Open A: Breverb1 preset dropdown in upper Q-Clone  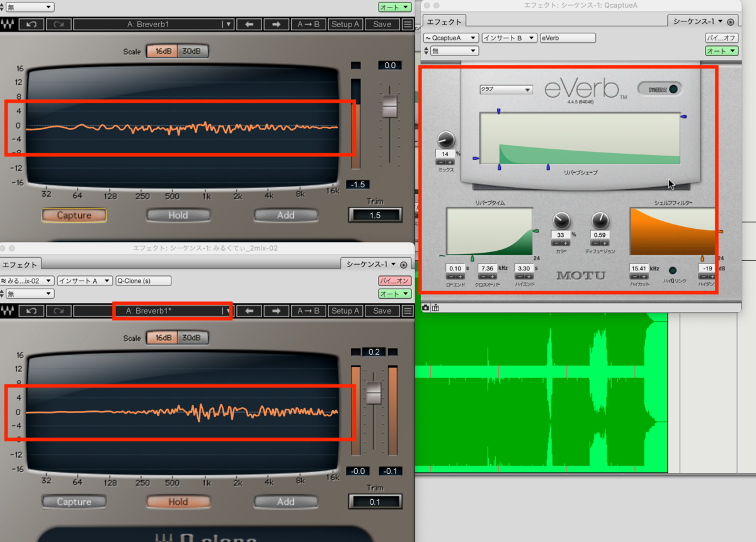pyautogui.click(x=154, y=25)
